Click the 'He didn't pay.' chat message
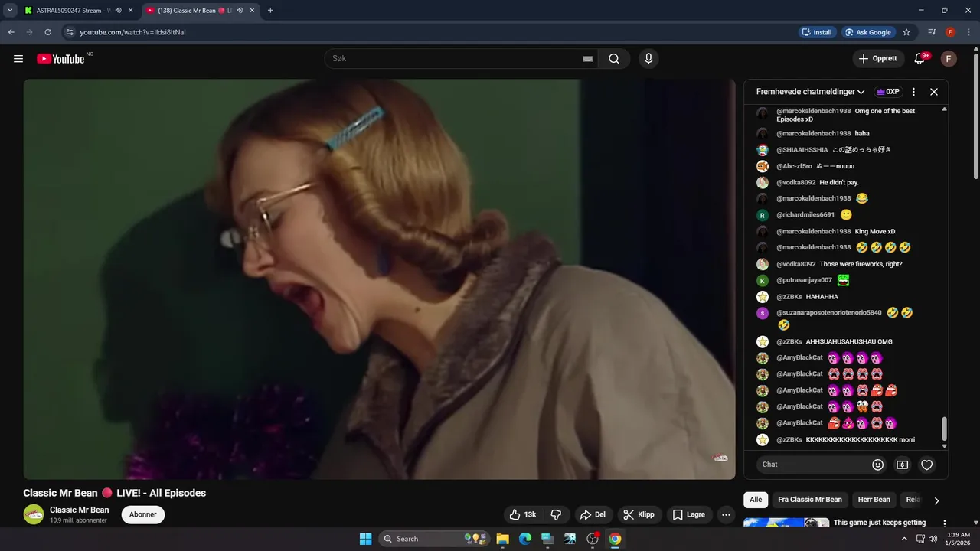The image size is (980, 551). 839,182
